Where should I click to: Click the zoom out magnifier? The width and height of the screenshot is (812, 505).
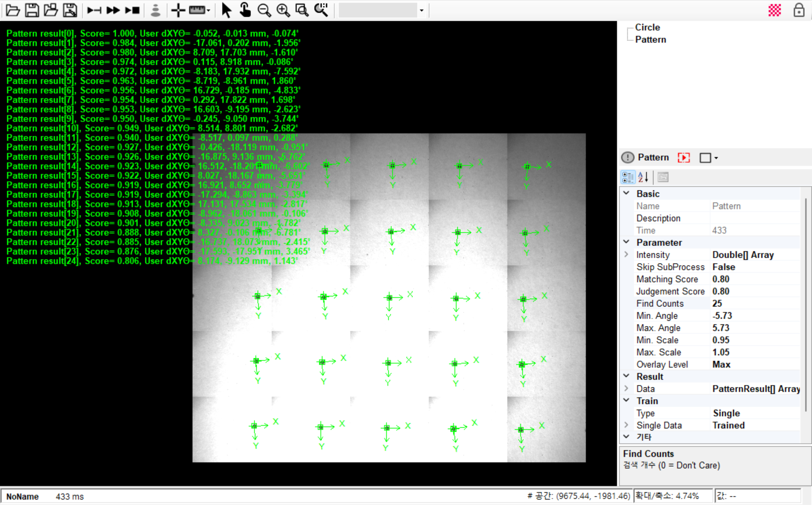click(264, 10)
